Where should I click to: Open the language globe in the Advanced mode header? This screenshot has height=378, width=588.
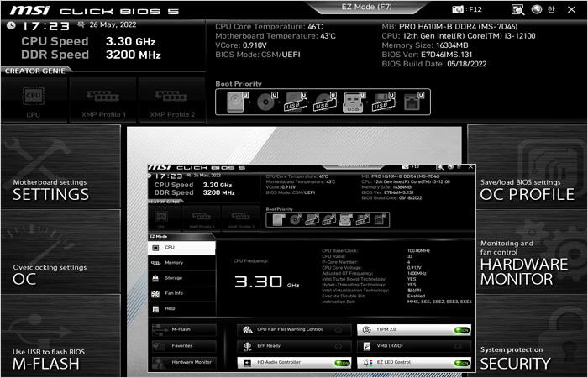click(x=537, y=9)
